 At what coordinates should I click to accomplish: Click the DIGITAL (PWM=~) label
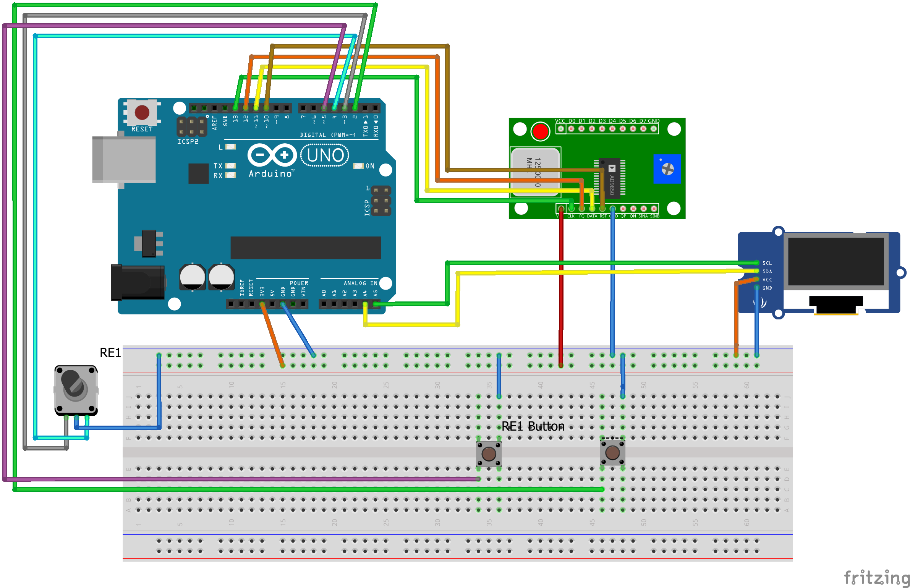(328, 135)
